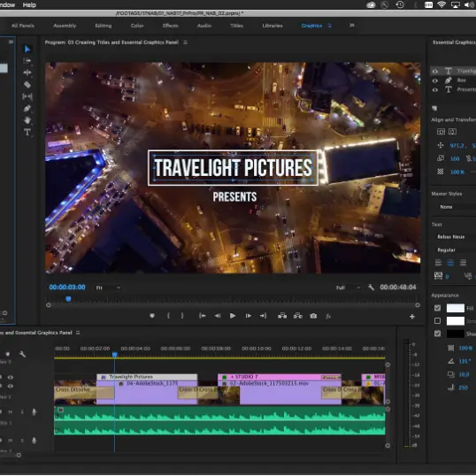Image resolution: width=476 pixels, height=476 pixels.
Task: Click the Wi-Fi icon in menu bar
Action: pos(441,4)
